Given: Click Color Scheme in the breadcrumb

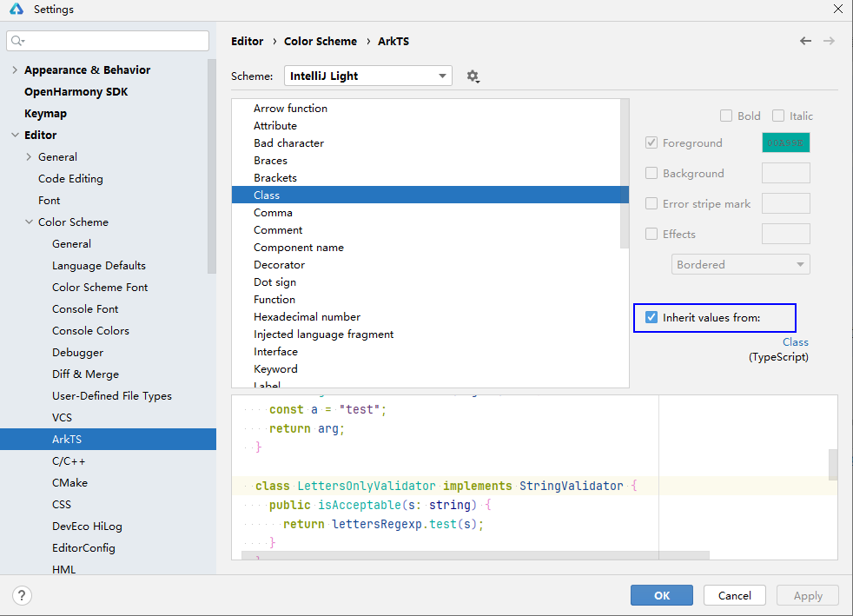Looking at the screenshot, I should 321,41.
